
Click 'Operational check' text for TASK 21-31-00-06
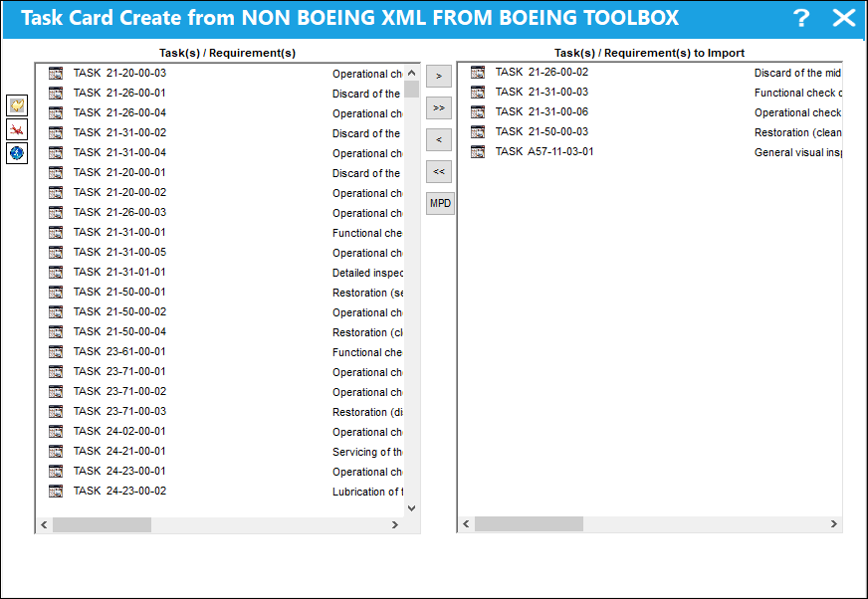pyautogui.click(x=797, y=113)
